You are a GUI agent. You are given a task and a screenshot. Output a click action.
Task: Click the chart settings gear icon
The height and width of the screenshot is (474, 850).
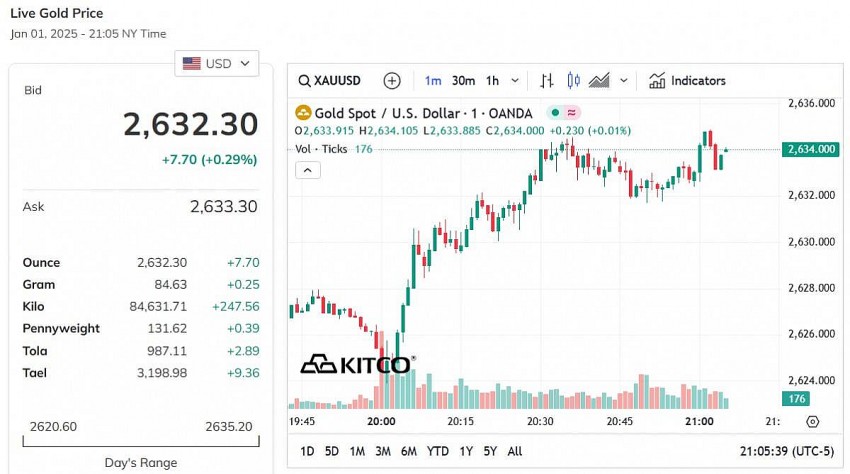812,422
